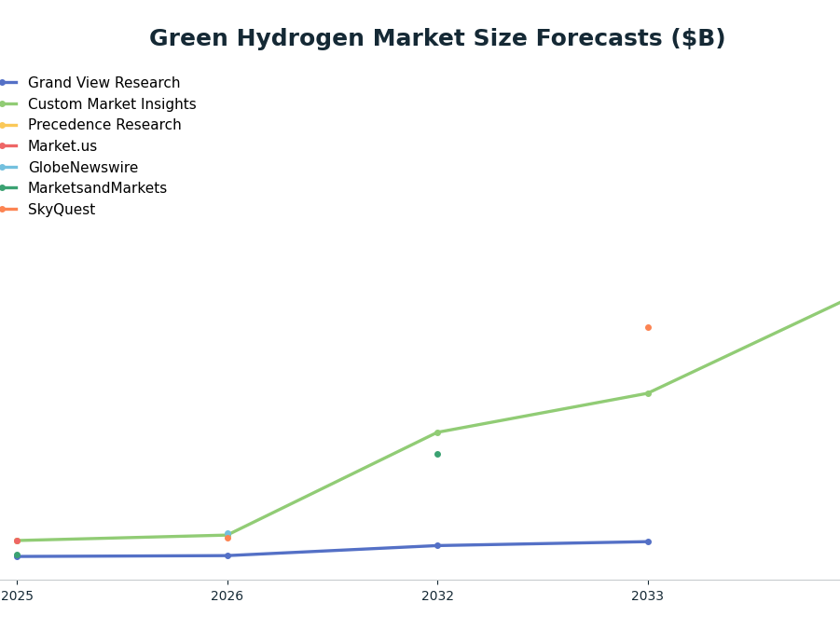Click the 2026 x-axis label
The width and height of the screenshot is (840, 630).
(227, 596)
